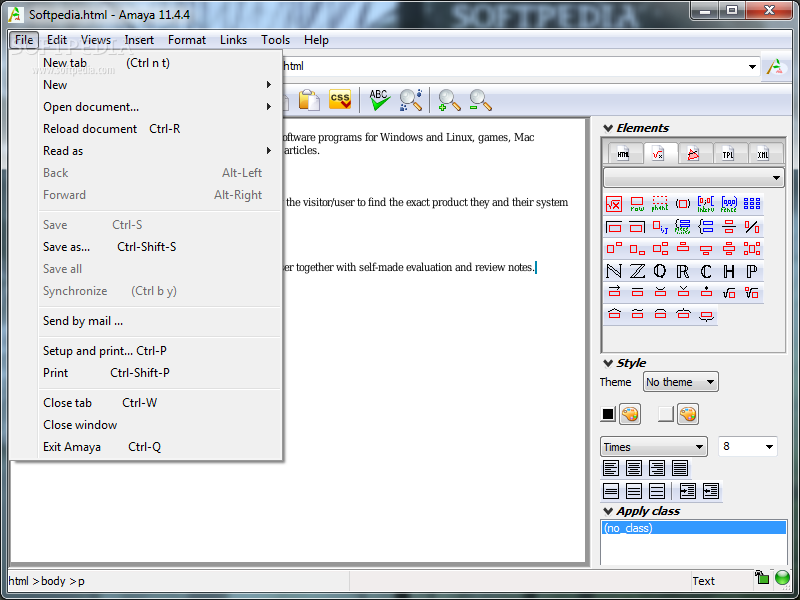Expand the Read as submenu
Image resolution: width=800 pixels, height=600 pixels.
point(160,151)
